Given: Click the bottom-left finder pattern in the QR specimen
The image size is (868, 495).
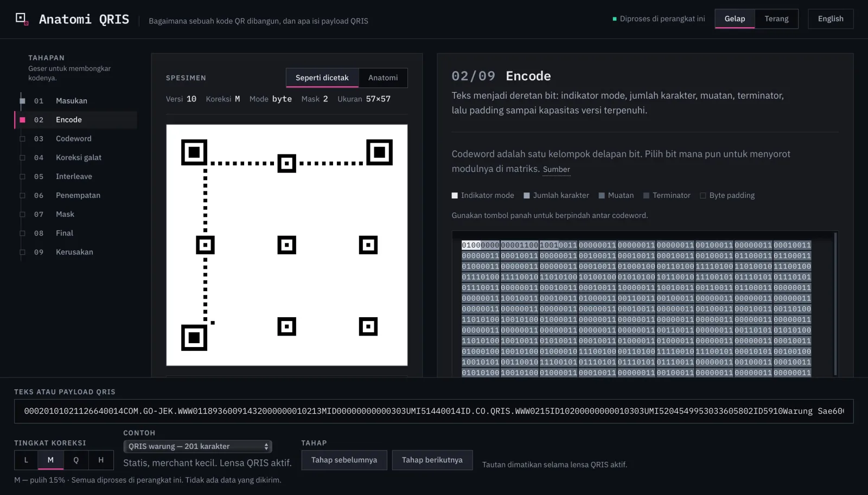Looking at the screenshot, I should (194, 338).
